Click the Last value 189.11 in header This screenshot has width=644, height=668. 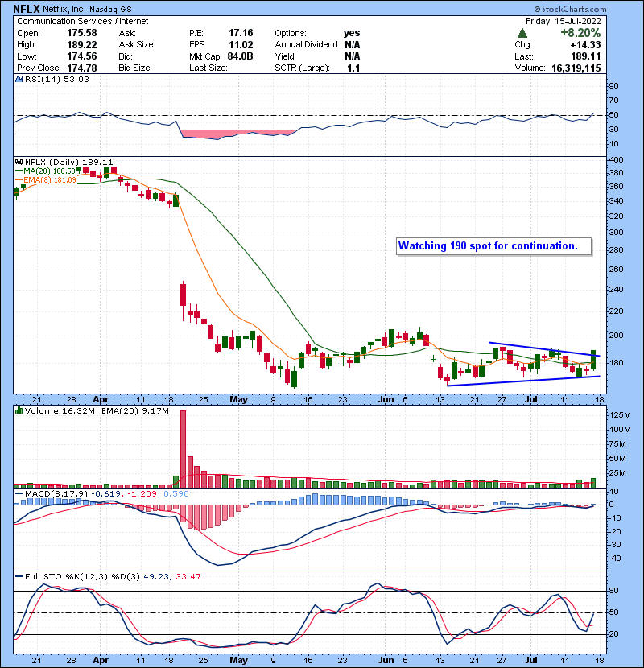(586, 56)
